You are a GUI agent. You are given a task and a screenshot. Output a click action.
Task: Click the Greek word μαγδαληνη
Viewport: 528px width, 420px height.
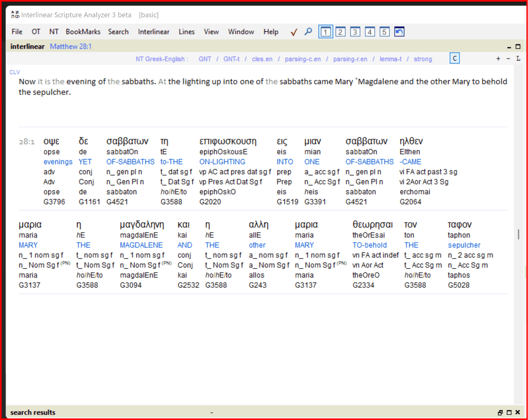[x=142, y=225]
